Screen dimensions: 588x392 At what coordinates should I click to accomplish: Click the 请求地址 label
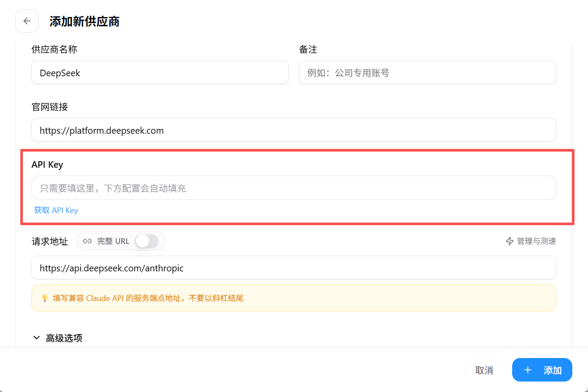tap(50, 241)
